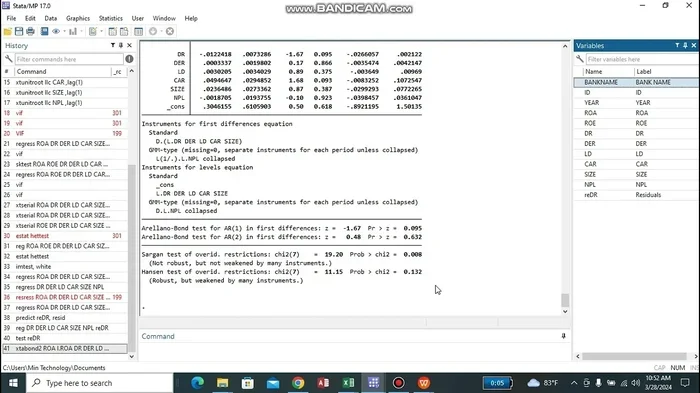Image resolution: width=700 pixels, height=393 pixels.
Task: Click the Graph bar chart icon
Action: (x=73, y=31)
